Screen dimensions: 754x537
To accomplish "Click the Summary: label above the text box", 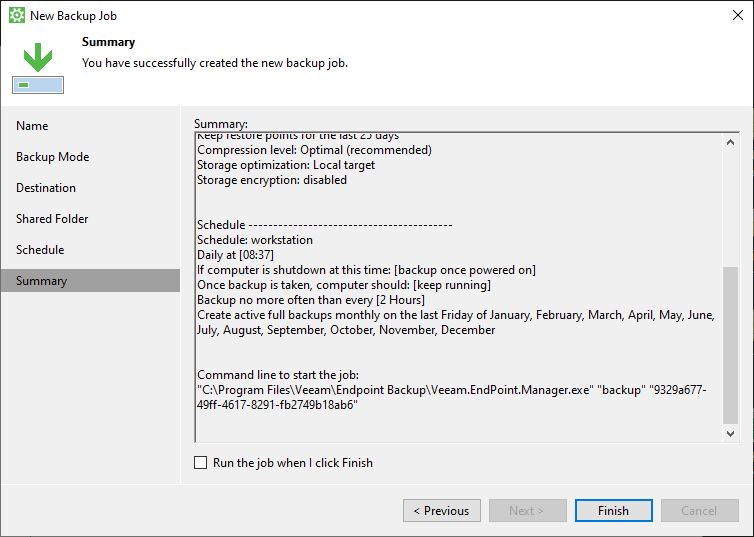I will [x=221, y=124].
